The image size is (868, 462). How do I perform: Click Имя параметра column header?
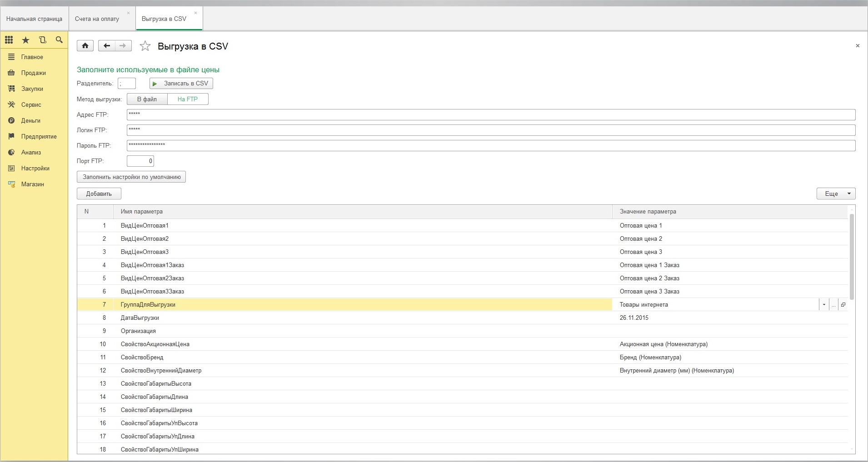pyautogui.click(x=363, y=211)
